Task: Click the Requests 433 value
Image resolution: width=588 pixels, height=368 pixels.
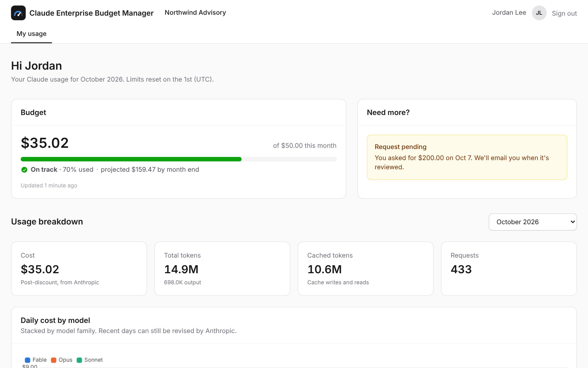Action: click(x=461, y=269)
